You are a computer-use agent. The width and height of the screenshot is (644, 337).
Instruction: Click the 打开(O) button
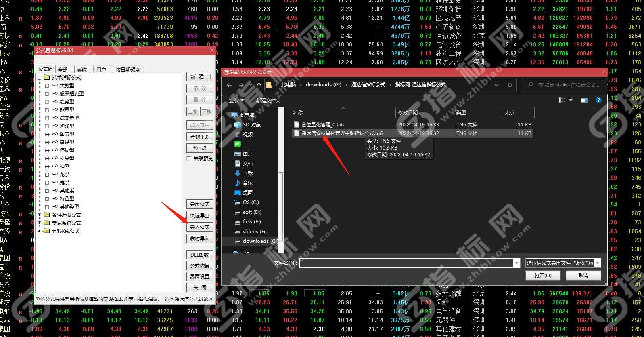click(x=543, y=276)
